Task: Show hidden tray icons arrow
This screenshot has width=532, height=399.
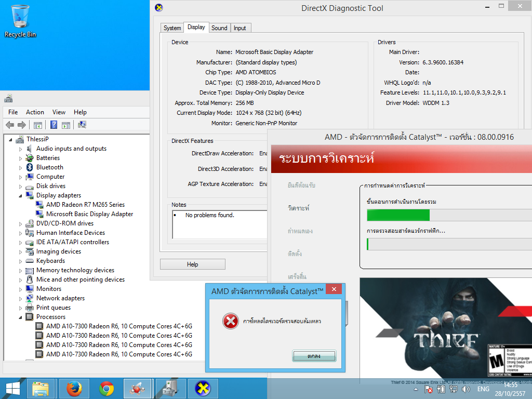Action: coord(416,390)
